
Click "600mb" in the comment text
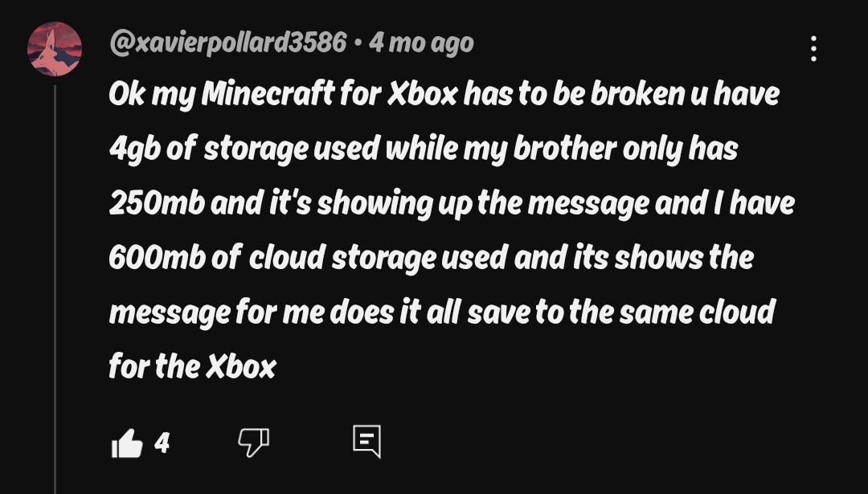tap(155, 258)
